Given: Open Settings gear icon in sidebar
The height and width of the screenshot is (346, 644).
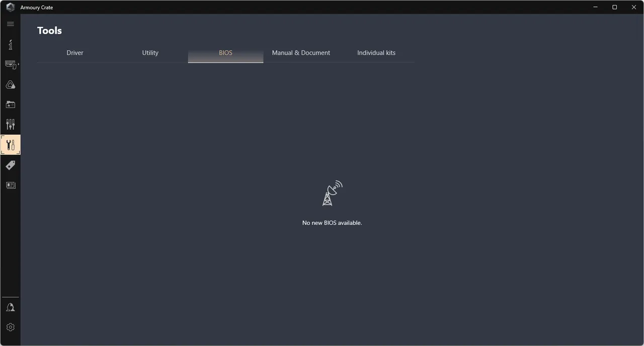Looking at the screenshot, I should coord(11,327).
